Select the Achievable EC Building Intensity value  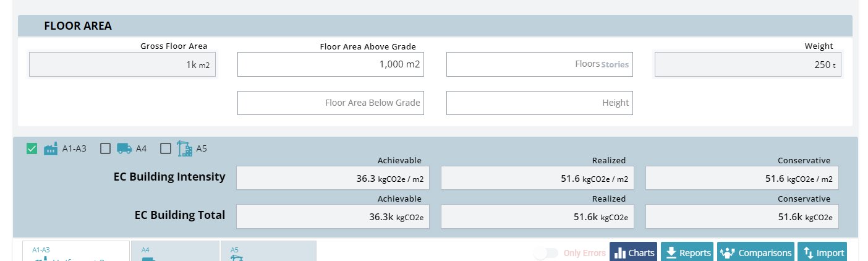(x=333, y=178)
